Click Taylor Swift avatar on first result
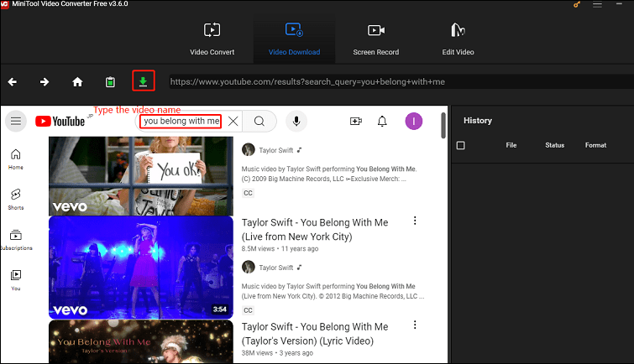 pyautogui.click(x=249, y=150)
